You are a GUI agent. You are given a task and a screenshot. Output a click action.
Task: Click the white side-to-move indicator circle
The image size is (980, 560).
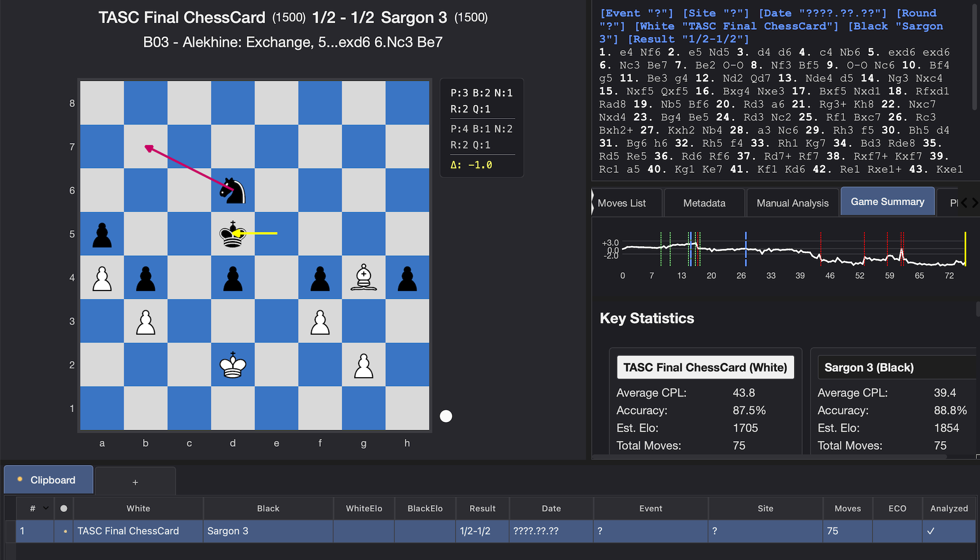pos(446,416)
